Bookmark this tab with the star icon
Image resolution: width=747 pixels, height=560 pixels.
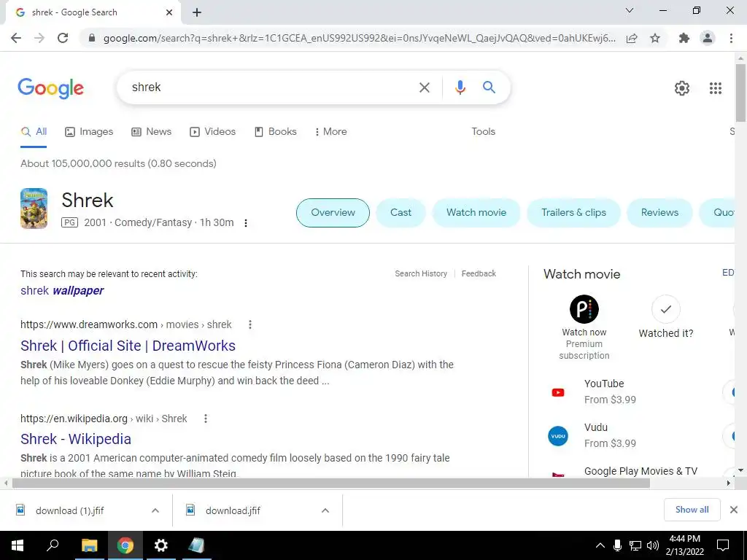click(x=655, y=38)
